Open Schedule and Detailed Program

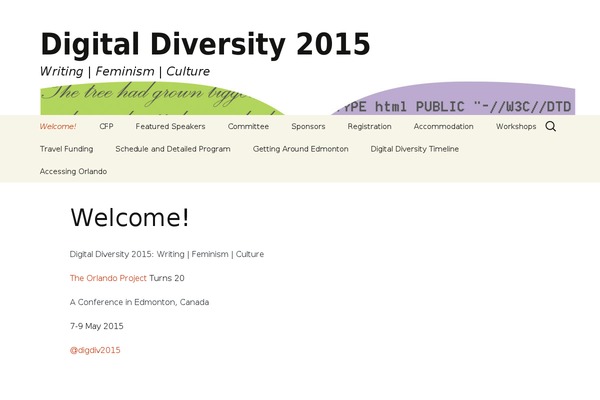(x=173, y=149)
